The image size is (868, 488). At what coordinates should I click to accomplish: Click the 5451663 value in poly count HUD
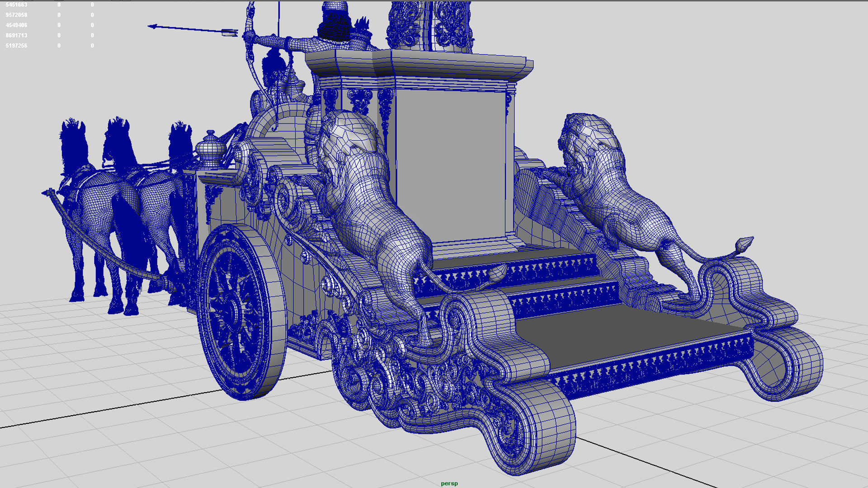(16, 5)
